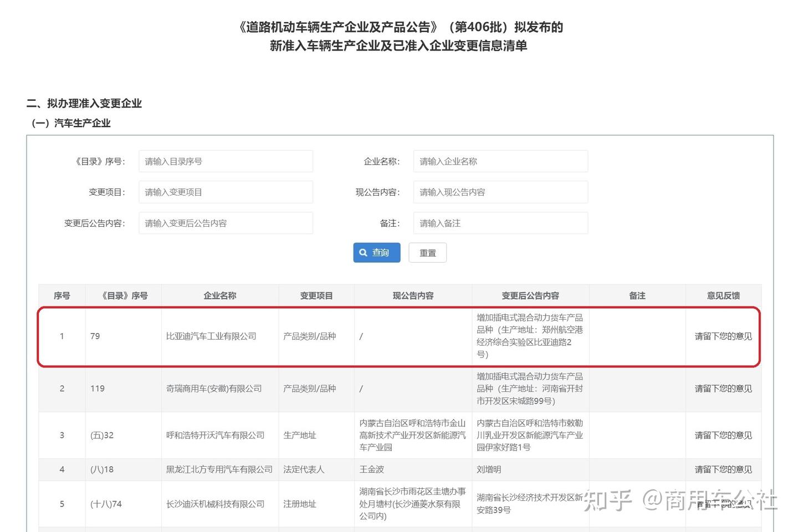Image resolution: width=798 pixels, height=532 pixels.
Task: Open 请留下您的意见 for 比亚迪汽车工业有限公司 row
Action: tap(723, 336)
